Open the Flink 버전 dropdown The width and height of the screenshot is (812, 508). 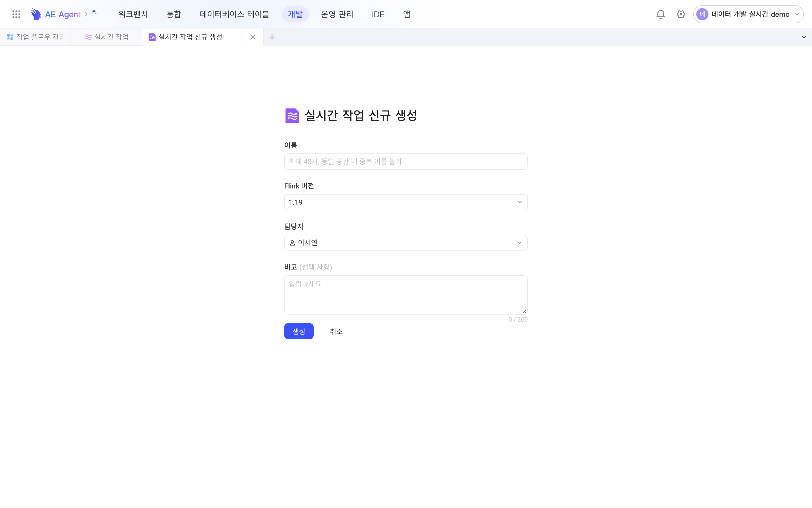click(406, 202)
